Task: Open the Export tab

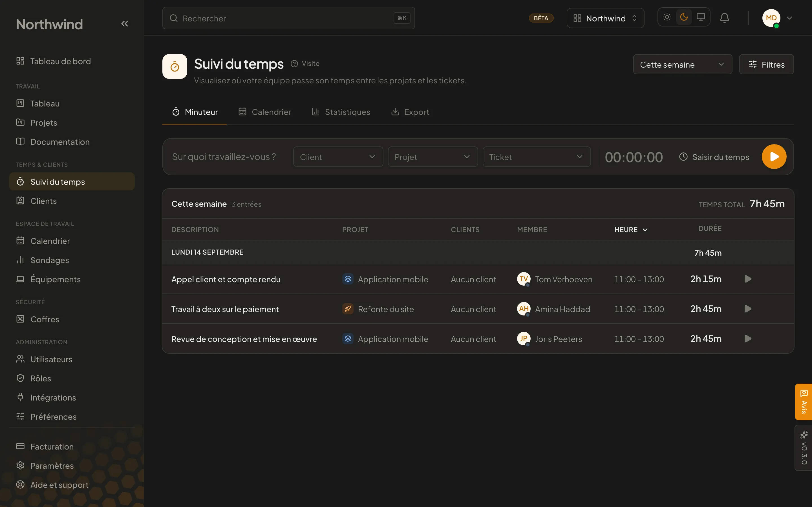Action: point(410,112)
